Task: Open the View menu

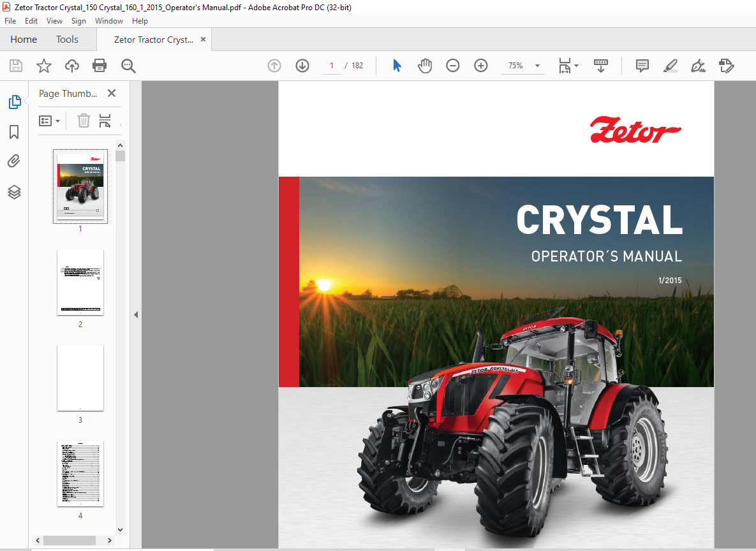Action: click(x=54, y=21)
